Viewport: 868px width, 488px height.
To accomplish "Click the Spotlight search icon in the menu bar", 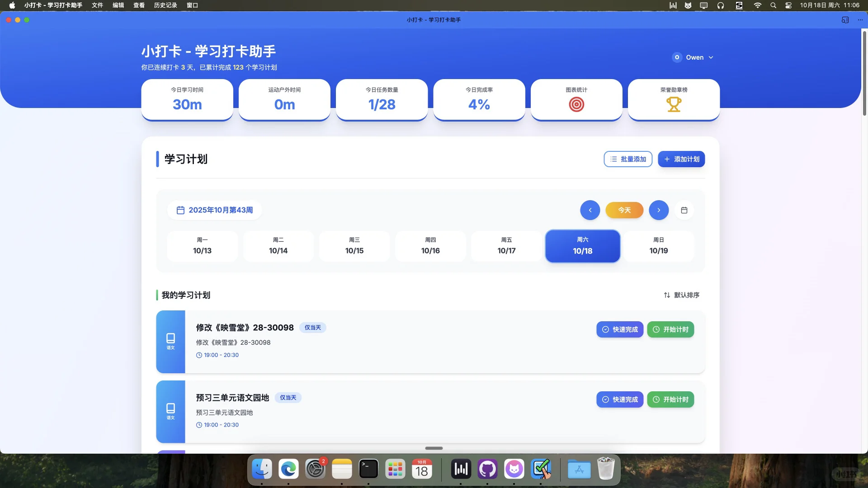I will coord(773,5).
